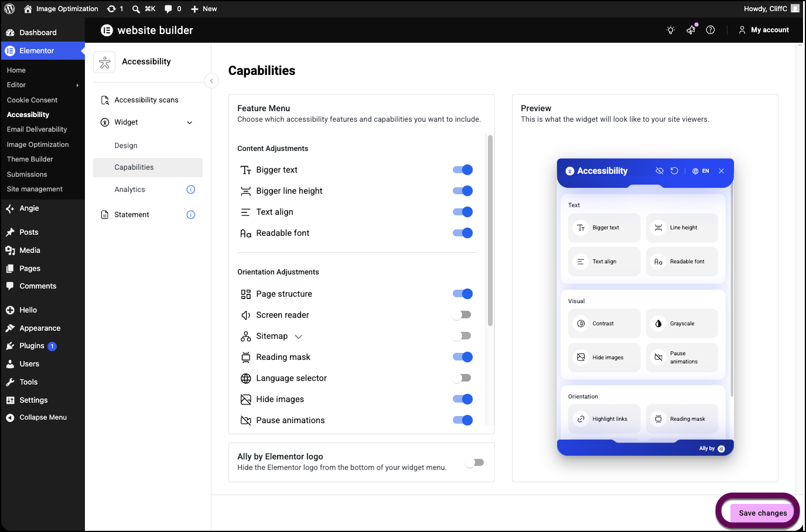Enable the Sitemap toggle

[462, 336]
